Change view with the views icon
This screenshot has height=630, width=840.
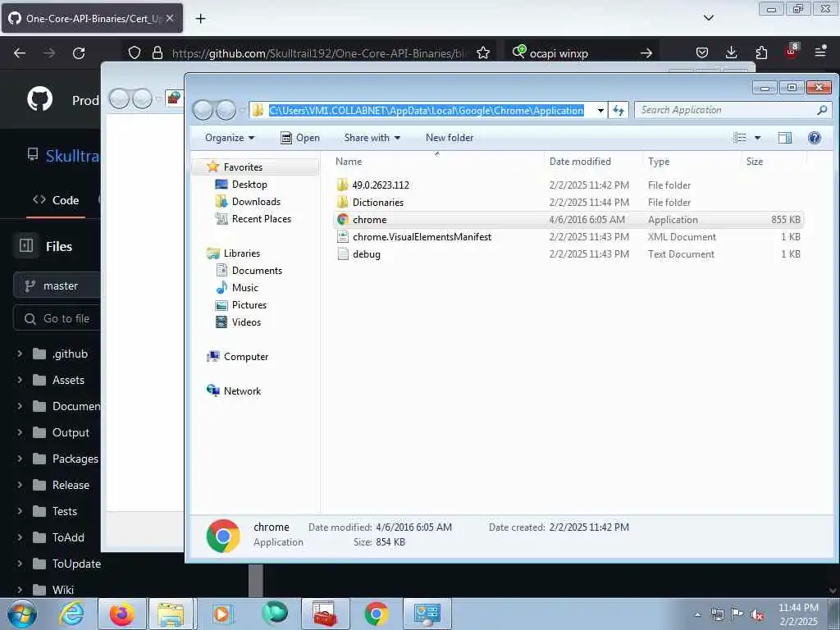pyautogui.click(x=740, y=138)
